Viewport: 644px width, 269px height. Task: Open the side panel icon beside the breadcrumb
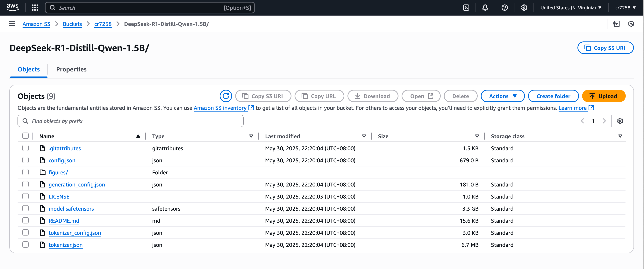[617, 24]
